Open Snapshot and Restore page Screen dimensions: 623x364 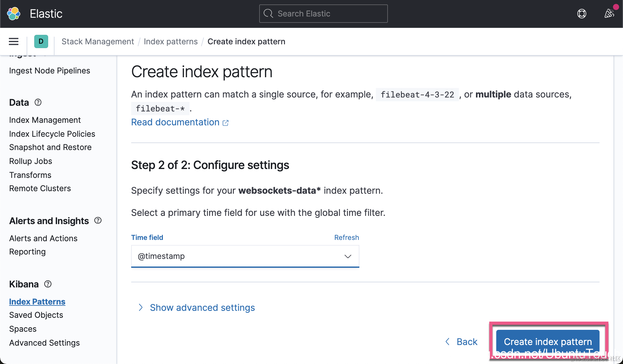pos(50,147)
